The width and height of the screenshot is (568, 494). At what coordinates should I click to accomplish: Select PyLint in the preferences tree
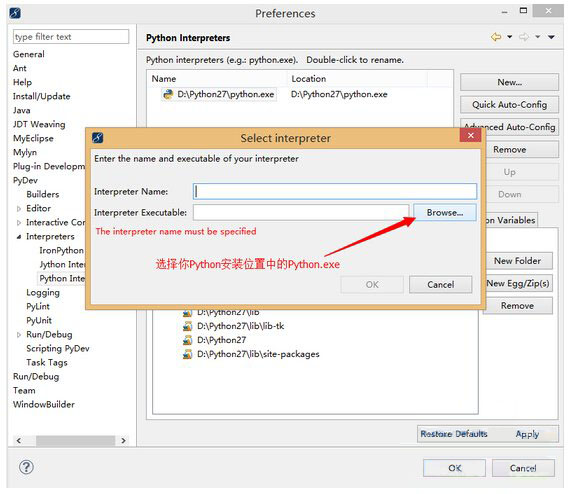click(x=38, y=307)
